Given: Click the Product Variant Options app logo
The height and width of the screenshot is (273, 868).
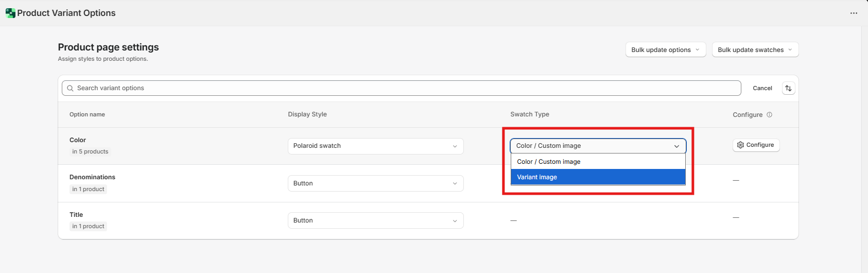Looking at the screenshot, I should 10,13.
